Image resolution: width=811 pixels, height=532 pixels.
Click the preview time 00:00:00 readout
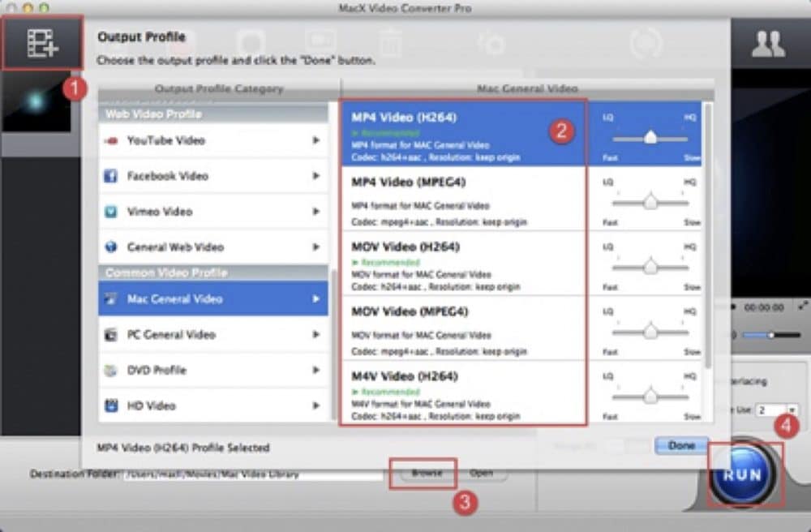tap(764, 307)
